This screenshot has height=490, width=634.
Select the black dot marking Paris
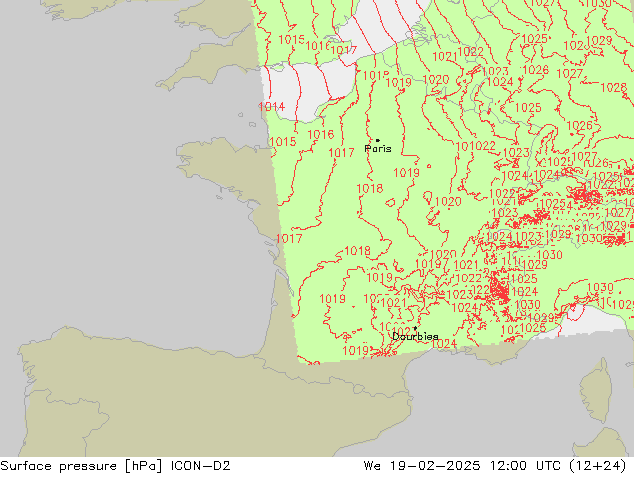tap(378, 140)
